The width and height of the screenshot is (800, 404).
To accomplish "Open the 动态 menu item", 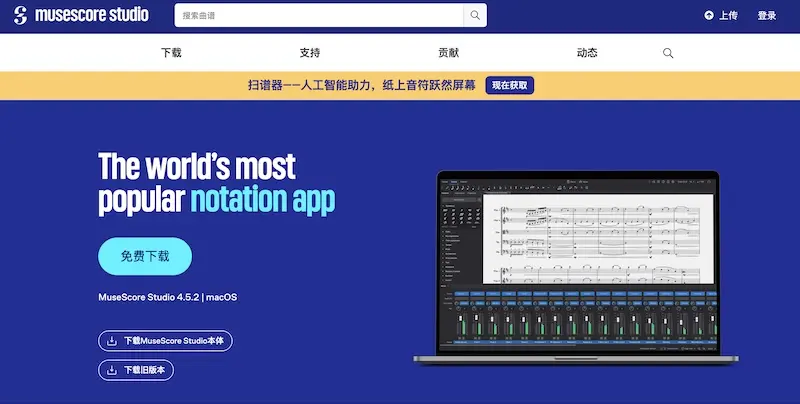I will [587, 53].
